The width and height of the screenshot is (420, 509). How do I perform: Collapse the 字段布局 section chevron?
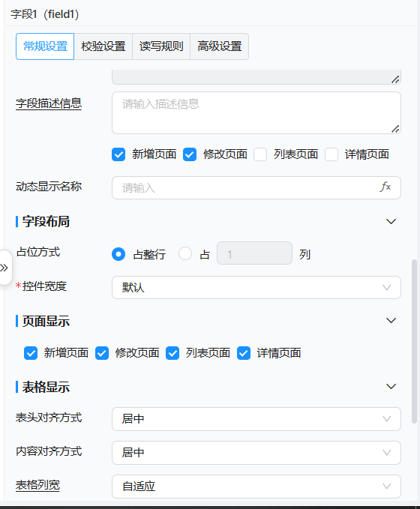click(x=391, y=221)
